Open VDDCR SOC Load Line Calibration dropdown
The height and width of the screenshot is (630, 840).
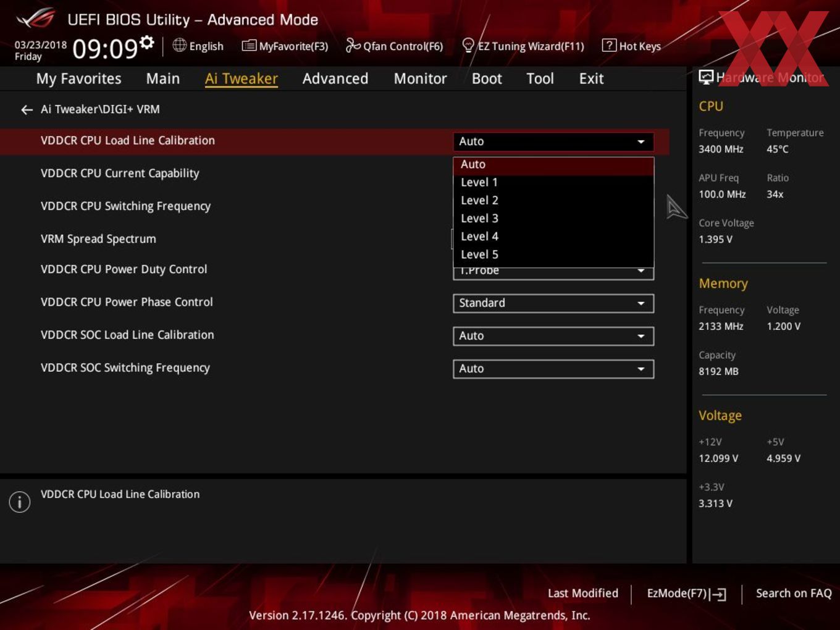[x=553, y=336]
